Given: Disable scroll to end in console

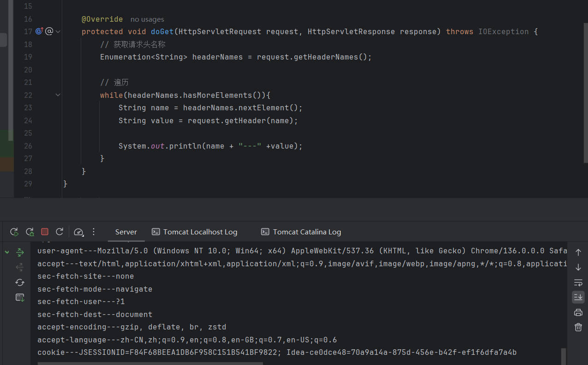Looking at the screenshot, I should point(578,297).
